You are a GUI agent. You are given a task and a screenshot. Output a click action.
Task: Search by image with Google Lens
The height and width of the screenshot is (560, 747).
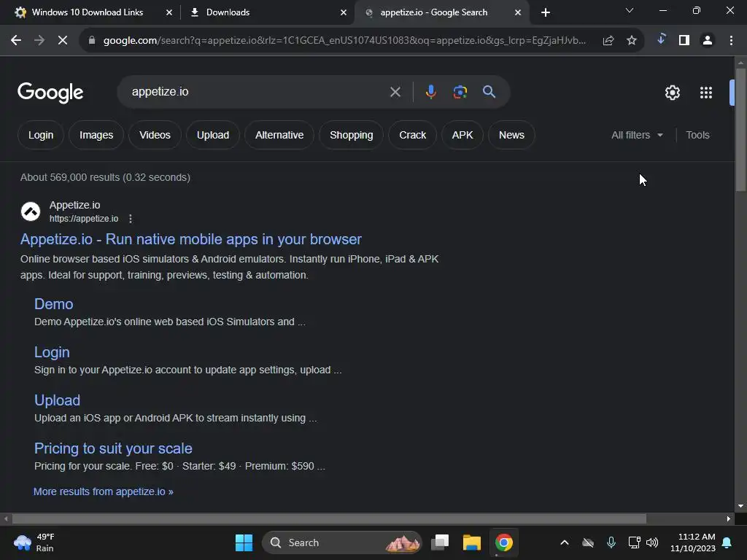[460, 91]
